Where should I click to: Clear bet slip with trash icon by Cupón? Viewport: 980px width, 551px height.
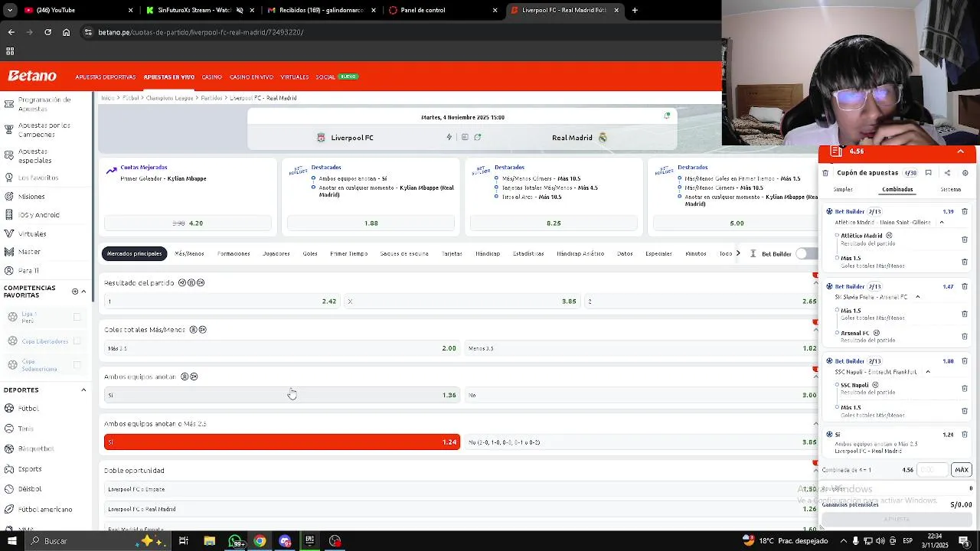[825, 173]
